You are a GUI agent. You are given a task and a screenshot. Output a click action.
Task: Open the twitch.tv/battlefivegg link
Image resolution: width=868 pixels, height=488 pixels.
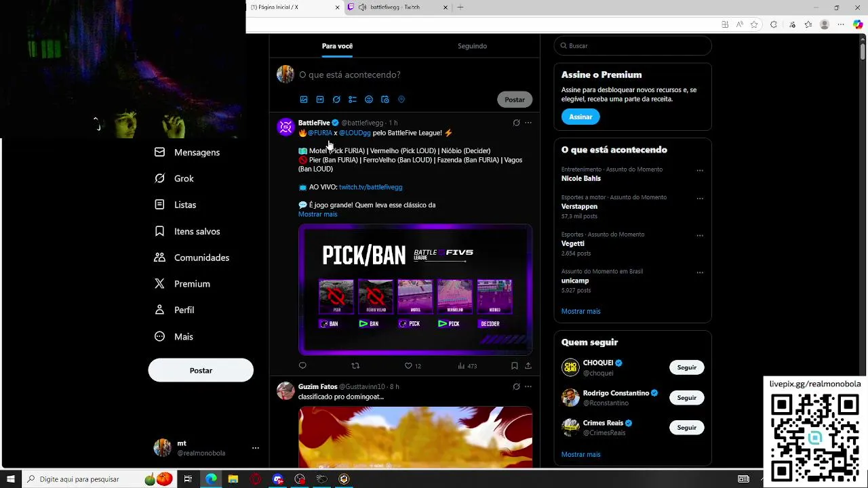click(x=370, y=187)
